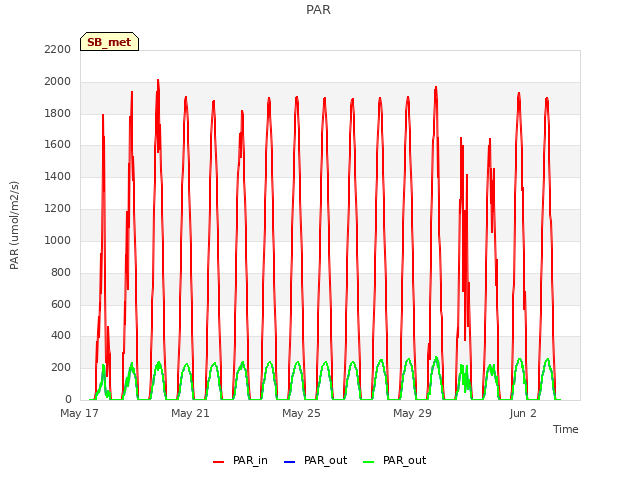640x480 pixels.
Task: Click the 1400 y-axis tick label
Action: pyautogui.click(x=58, y=176)
